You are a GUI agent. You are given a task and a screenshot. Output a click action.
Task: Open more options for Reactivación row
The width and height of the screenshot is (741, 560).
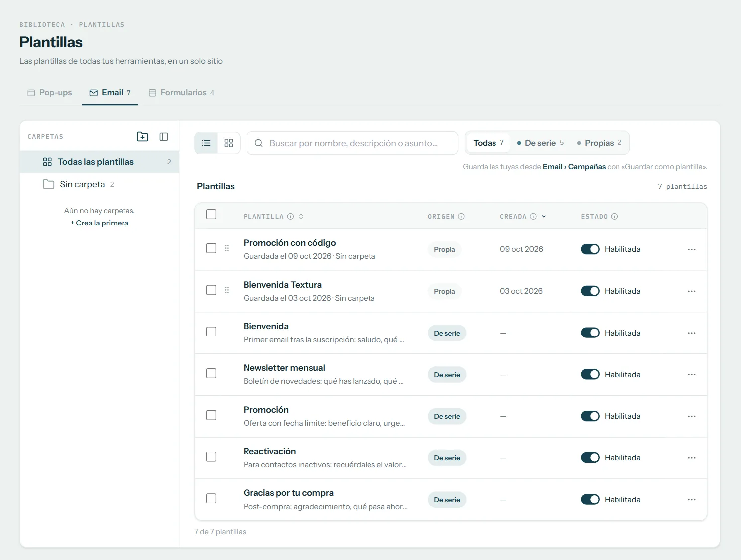[x=692, y=458]
